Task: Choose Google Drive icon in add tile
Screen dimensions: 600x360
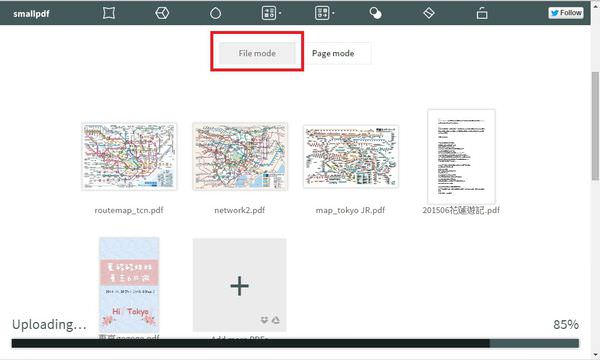Action: [276, 319]
